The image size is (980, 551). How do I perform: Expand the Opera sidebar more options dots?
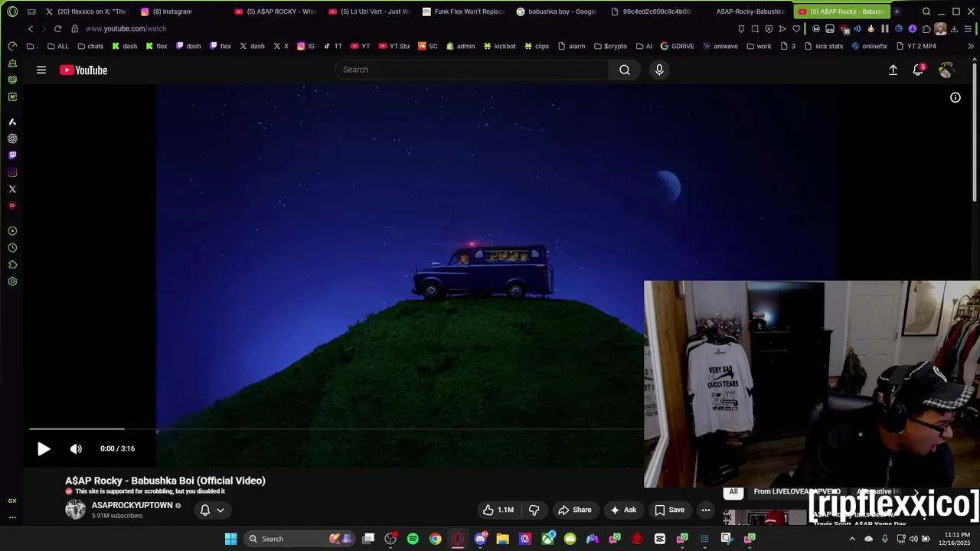(x=12, y=517)
